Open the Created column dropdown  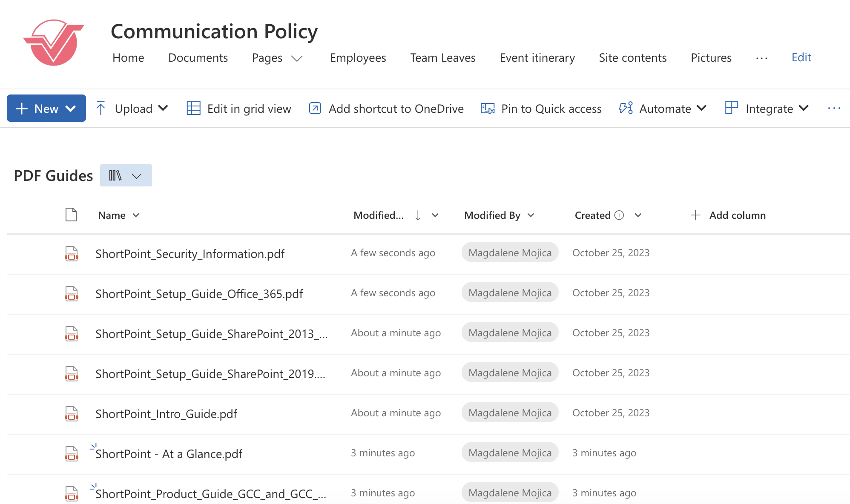pos(638,215)
